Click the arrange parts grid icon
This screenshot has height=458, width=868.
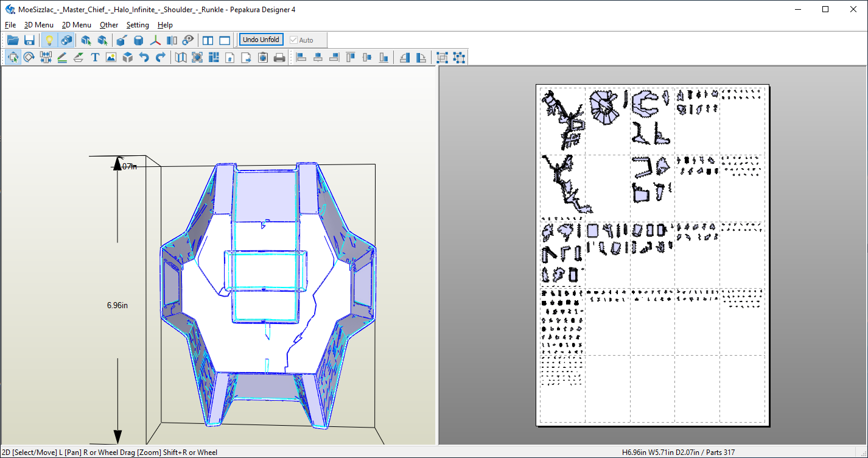[214, 57]
